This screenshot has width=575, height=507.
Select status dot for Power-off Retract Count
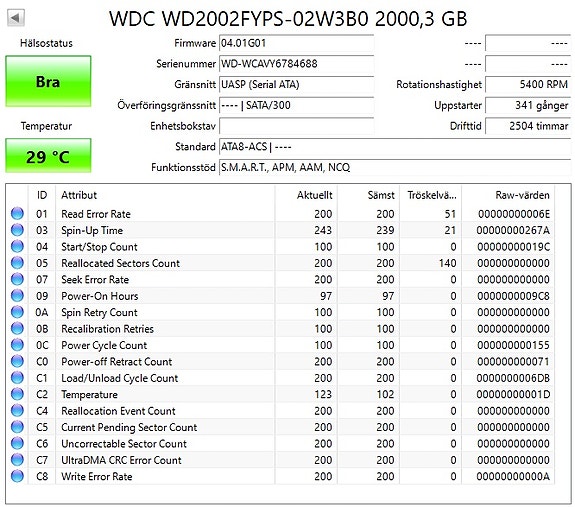pyautogui.click(x=17, y=361)
